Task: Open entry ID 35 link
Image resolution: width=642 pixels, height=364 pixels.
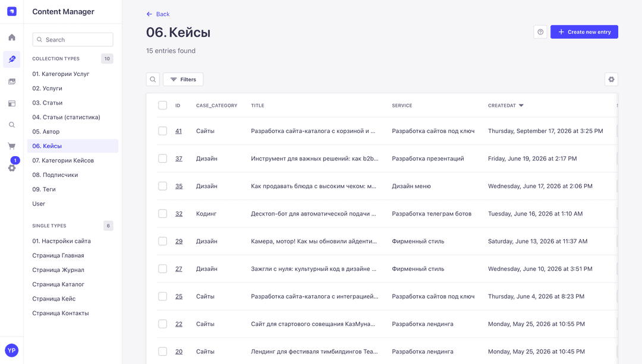Action: point(179,186)
